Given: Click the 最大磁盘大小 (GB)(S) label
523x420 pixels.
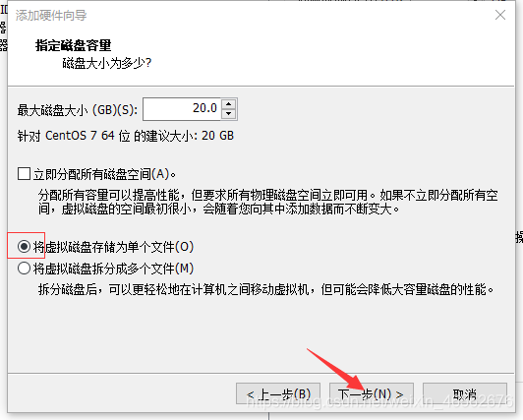Looking at the screenshot, I should [x=78, y=110].
